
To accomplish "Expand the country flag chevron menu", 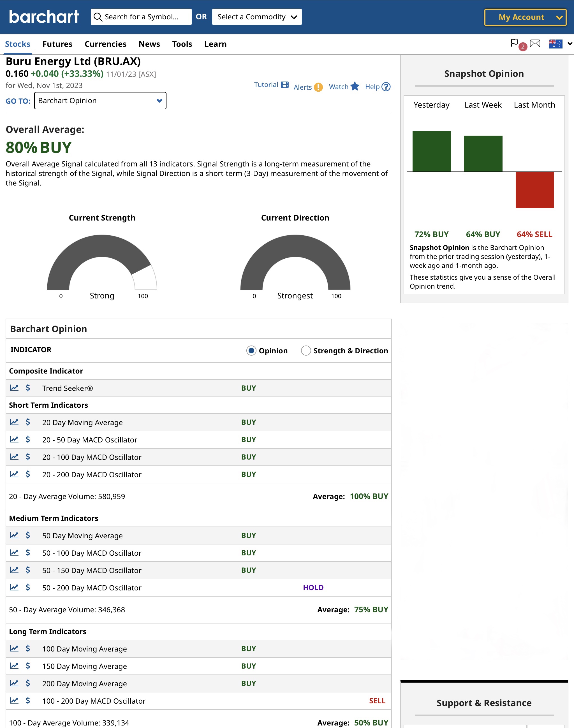I will 570,43.
